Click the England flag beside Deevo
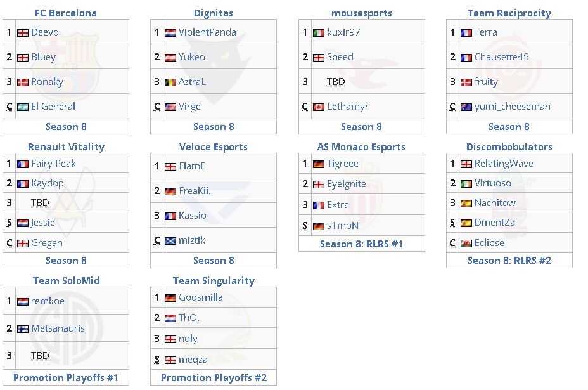This screenshot has width=588, height=390. (23, 32)
